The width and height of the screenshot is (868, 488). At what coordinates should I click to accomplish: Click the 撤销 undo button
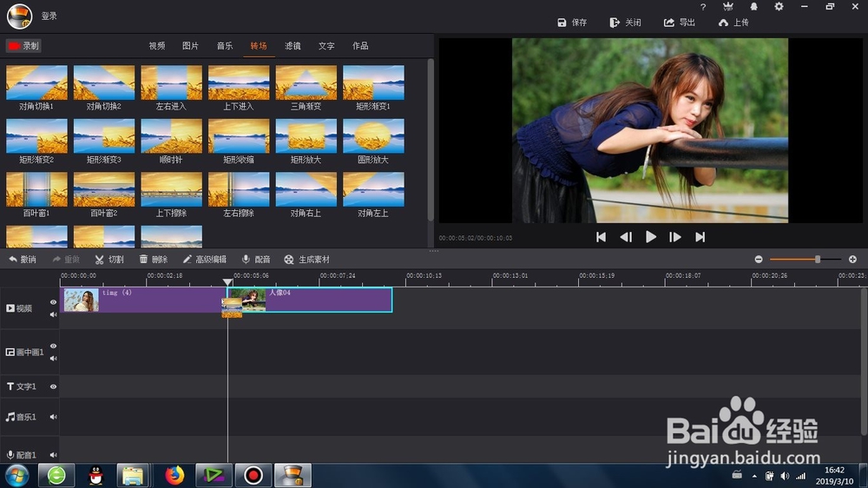[x=23, y=260]
